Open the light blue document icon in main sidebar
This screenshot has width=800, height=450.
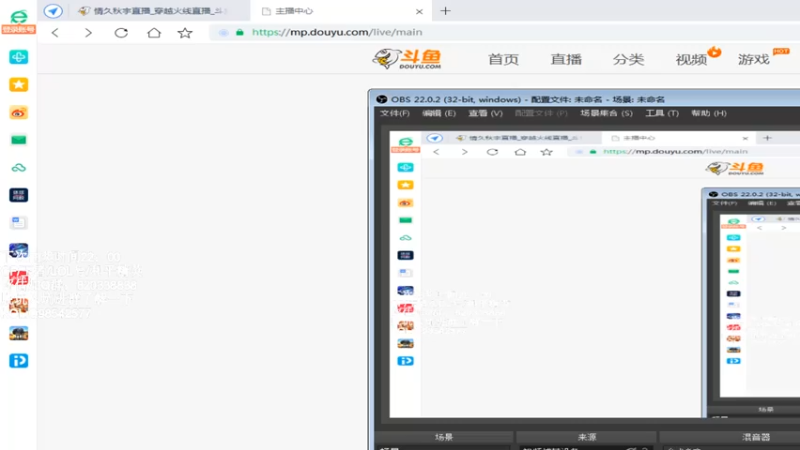point(18,222)
